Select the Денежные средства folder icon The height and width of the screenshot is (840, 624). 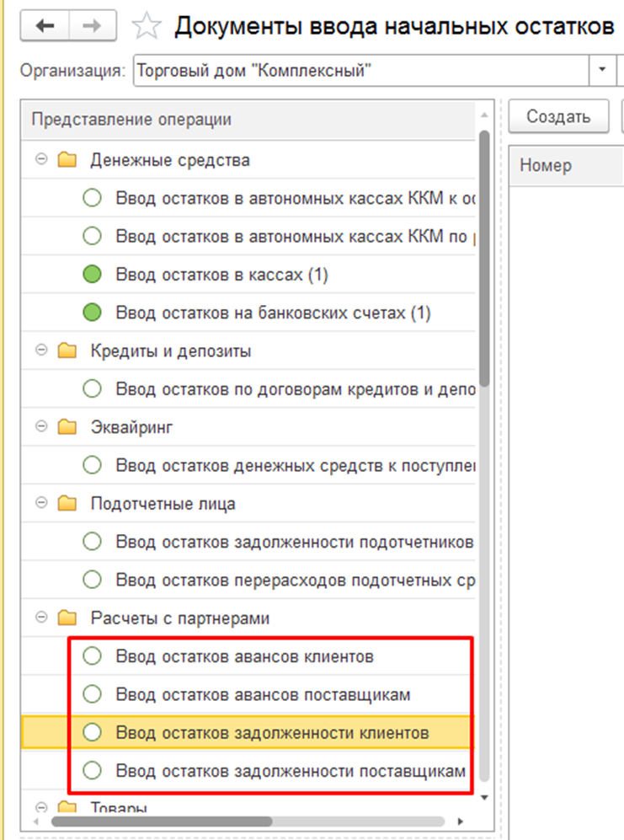(x=67, y=159)
